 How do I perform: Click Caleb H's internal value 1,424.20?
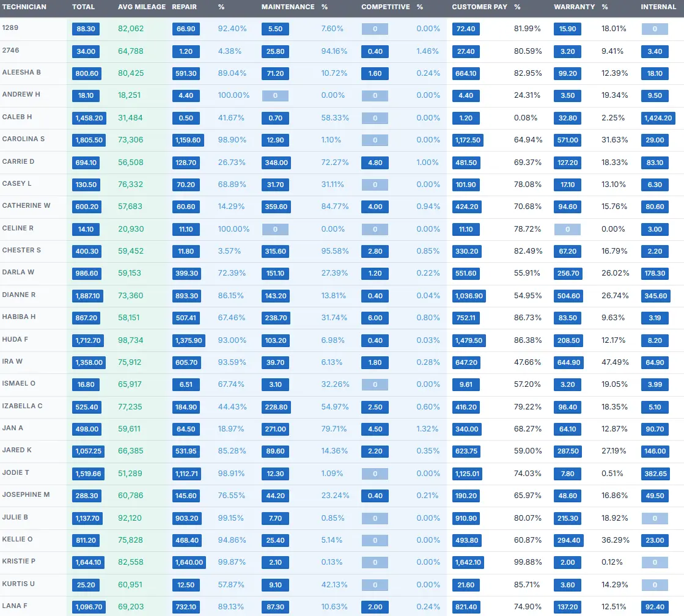658,118
